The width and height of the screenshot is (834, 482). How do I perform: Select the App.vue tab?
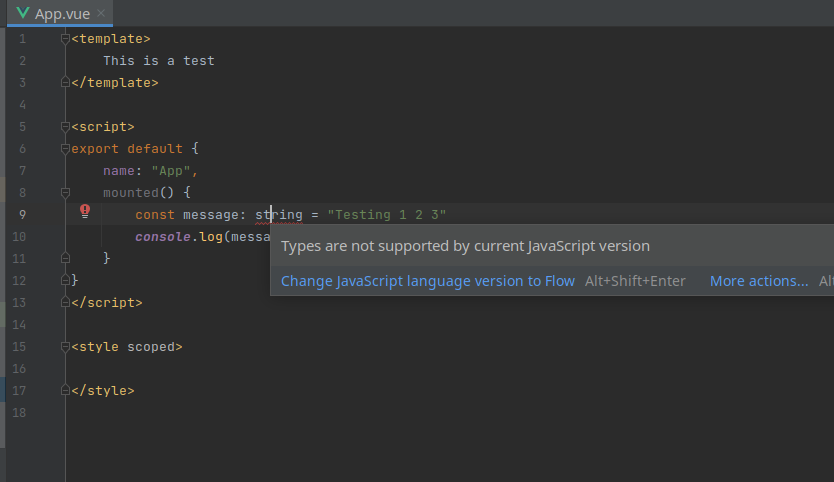click(x=62, y=13)
